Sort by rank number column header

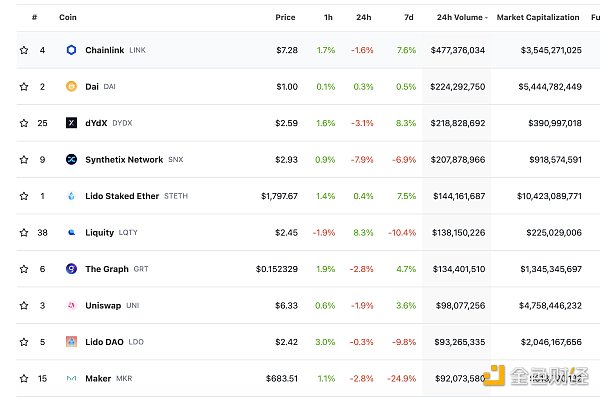point(34,17)
